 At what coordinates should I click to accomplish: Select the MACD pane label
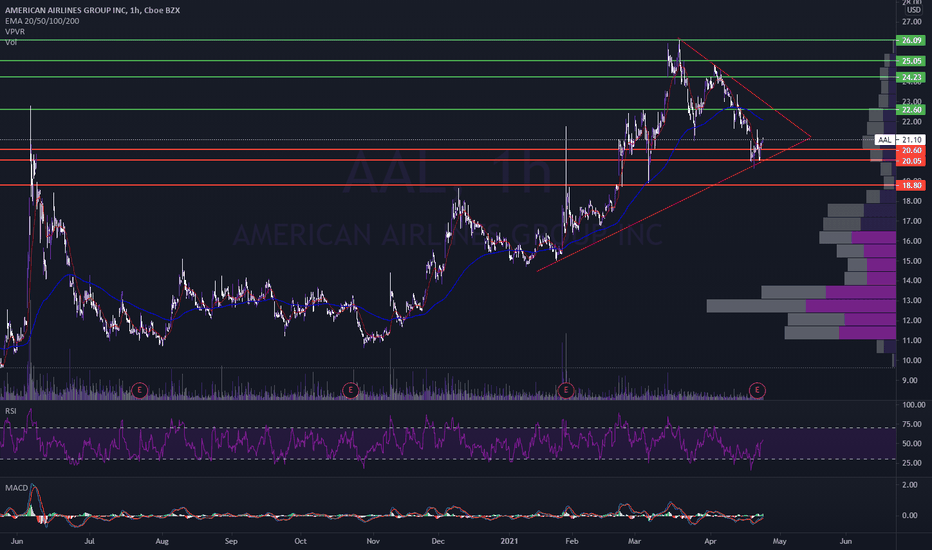17,488
